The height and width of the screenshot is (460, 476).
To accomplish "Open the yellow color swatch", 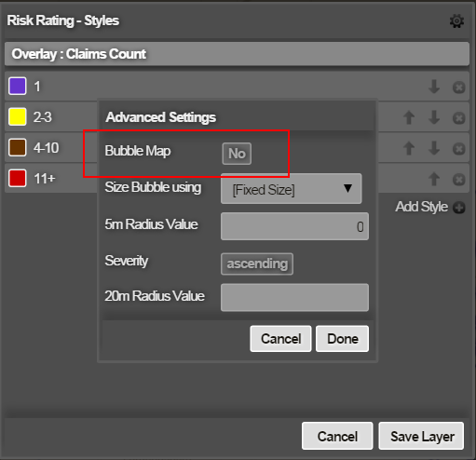I will (18, 116).
